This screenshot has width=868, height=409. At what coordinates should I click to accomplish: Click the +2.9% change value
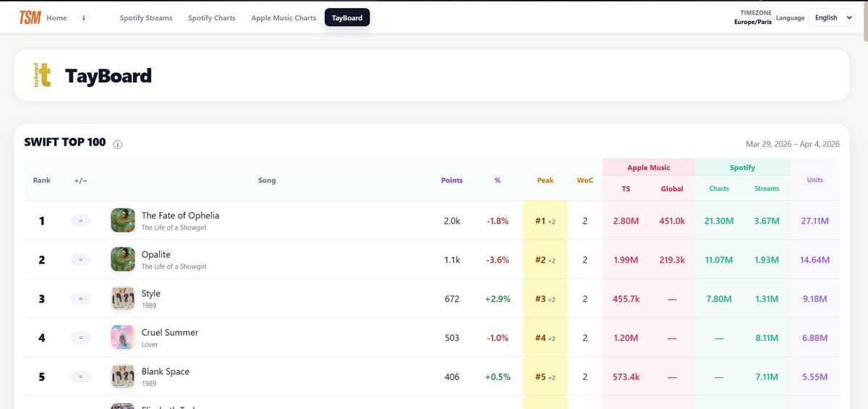[x=498, y=299]
